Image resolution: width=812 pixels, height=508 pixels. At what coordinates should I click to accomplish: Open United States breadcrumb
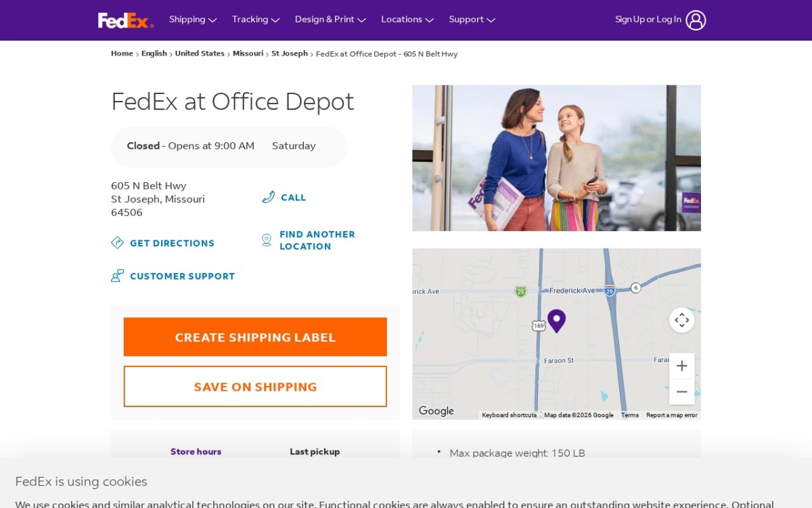pos(200,54)
